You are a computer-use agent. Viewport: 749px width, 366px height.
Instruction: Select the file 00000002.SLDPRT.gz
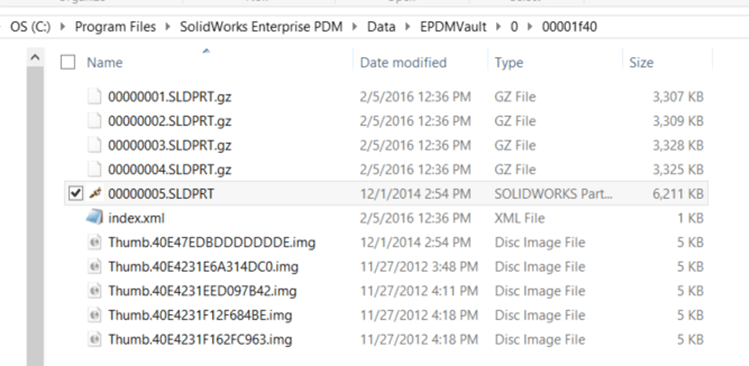pyautogui.click(x=170, y=121)
